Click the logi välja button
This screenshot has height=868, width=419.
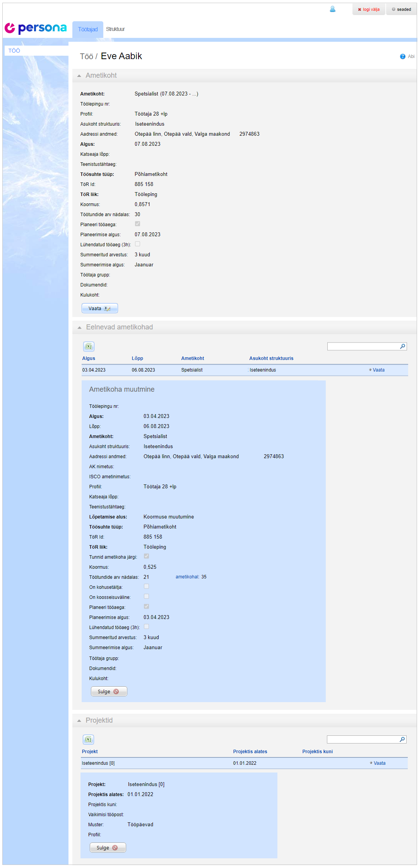(369, 9)
